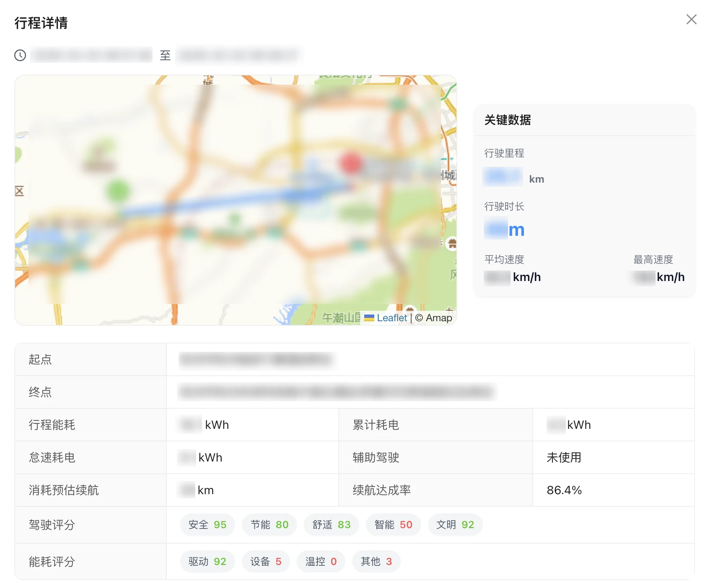The height and width of the screenshot is (588, 705).
Task: Select the 驱动 92 energy score badge
Action: point(207,562)
